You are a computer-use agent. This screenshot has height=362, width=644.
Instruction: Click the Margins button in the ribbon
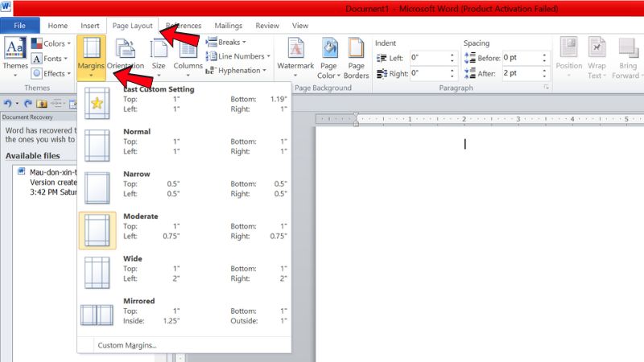point(91,57)
